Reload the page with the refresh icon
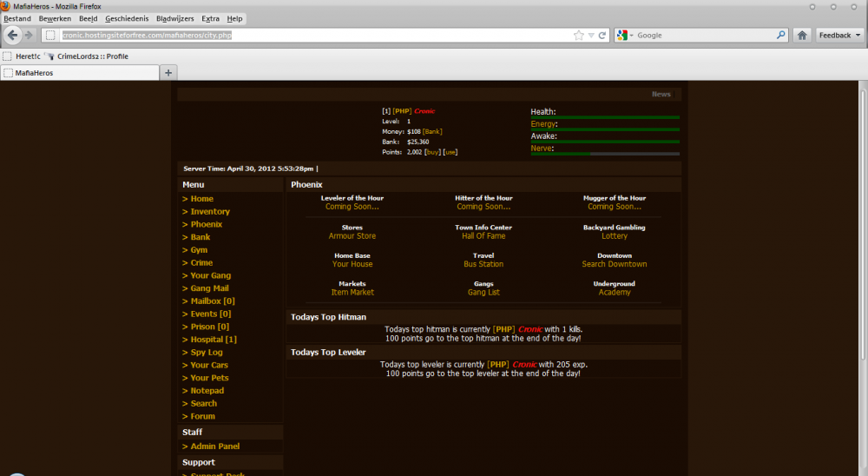Image resolution: width=868 pixels, height=476 pixels. pos(602,36)
